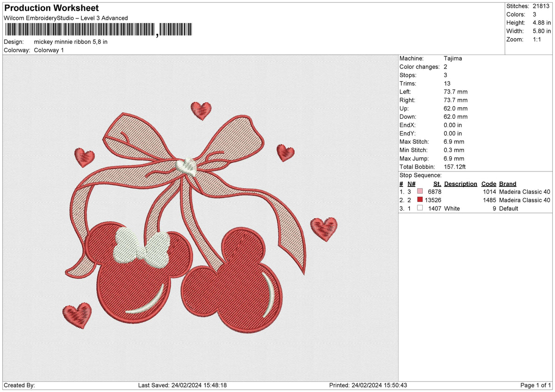Click the Height value 4.88 in
Screen dimensions: 555x392
(542, 23)
